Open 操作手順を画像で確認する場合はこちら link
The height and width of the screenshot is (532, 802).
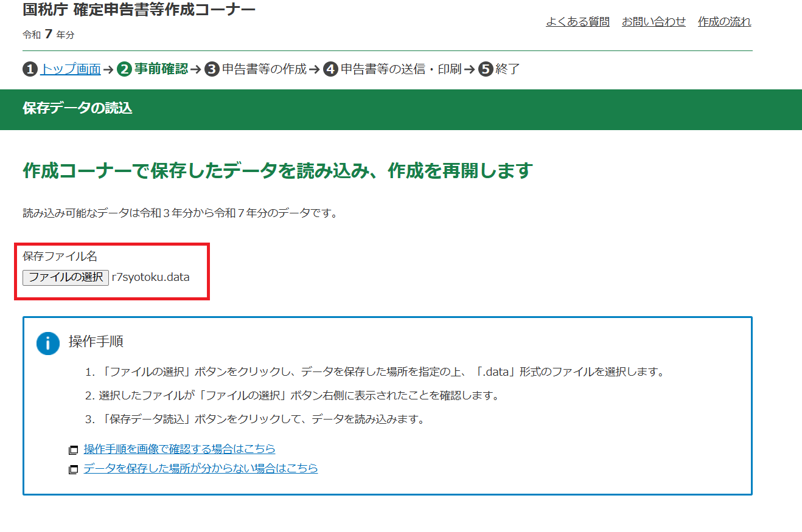tap(180, 449)
